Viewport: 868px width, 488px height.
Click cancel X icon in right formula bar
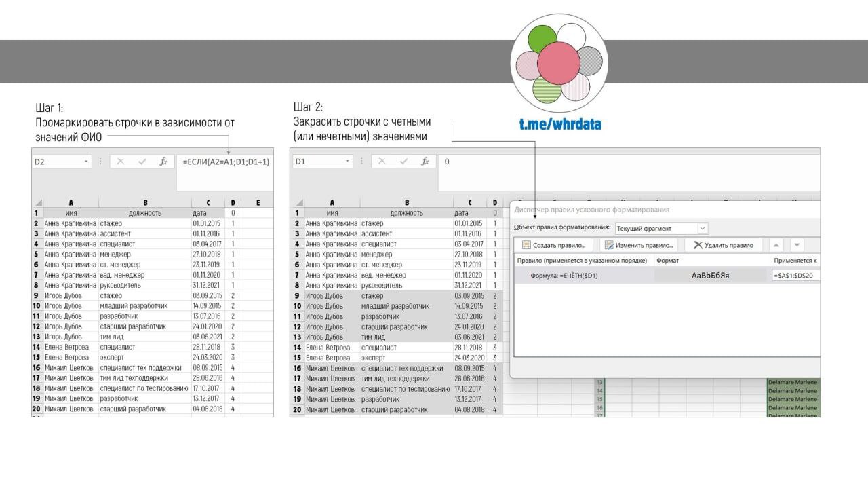(381, 162)
